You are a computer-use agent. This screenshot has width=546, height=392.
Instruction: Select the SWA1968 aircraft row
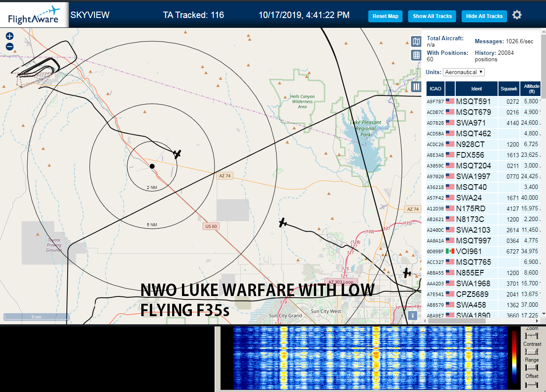tap(483, 284)
